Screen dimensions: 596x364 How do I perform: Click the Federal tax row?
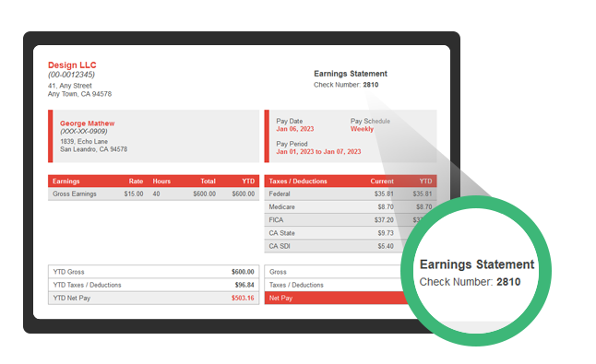(x=351, y=194)
